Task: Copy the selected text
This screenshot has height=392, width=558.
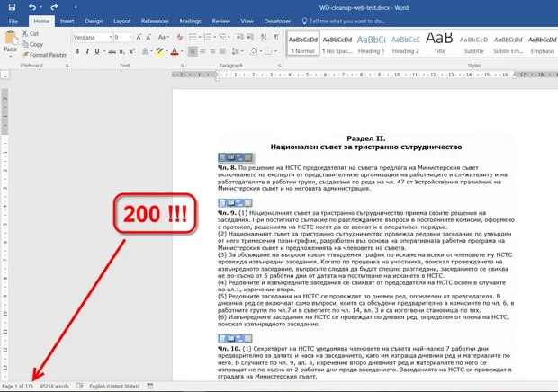Action: (x=32, y=44)
